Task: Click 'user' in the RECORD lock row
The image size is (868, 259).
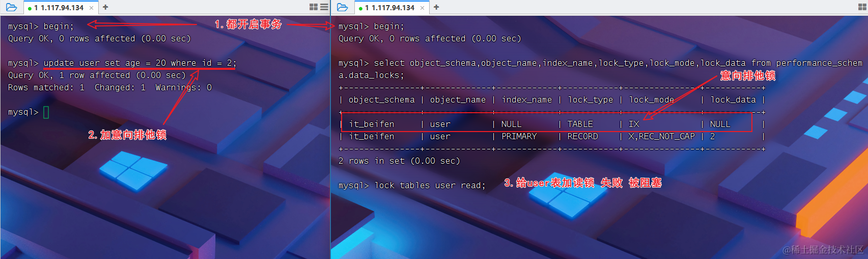Action: (440, 136)
